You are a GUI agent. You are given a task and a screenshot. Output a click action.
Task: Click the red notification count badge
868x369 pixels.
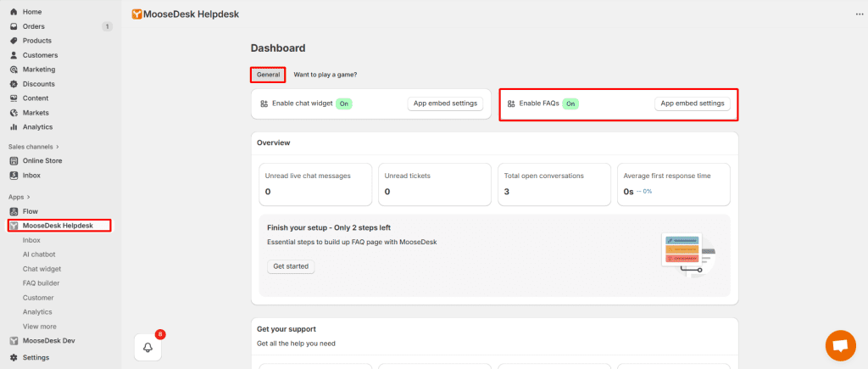point(160,334)
